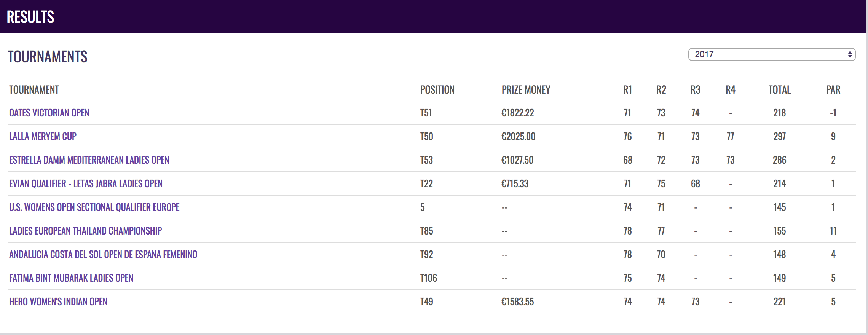This screenshot has width=868, height=335.
Task: Click the R1 column header
Action: tap(627, 90)
